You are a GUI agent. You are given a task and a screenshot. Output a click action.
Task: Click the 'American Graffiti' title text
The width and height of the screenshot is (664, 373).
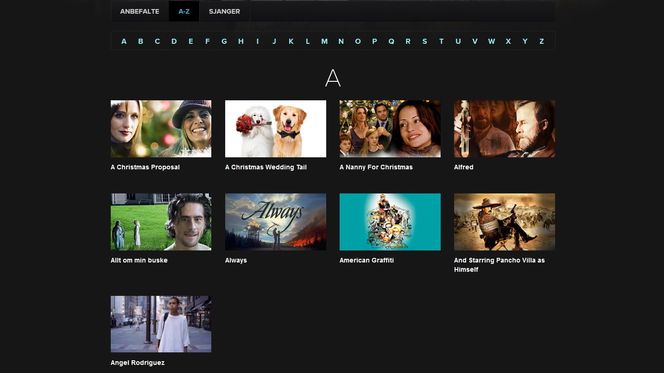click(367, 260)
